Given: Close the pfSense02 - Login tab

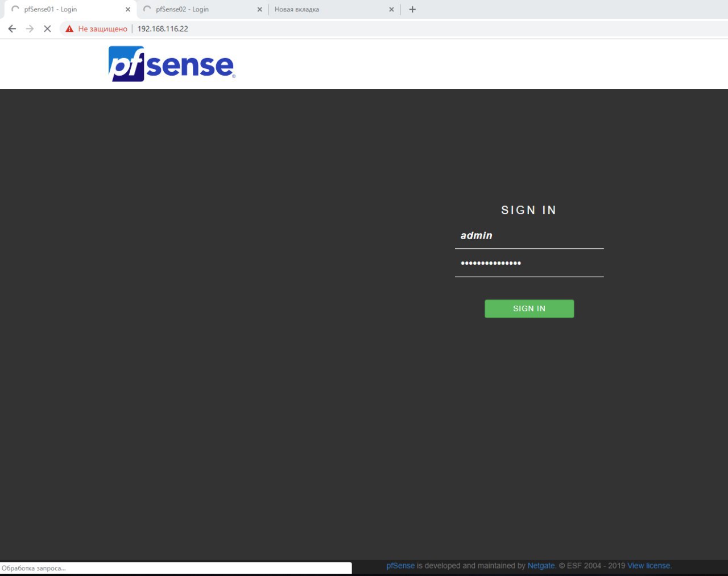Looking at the screenshot, I should (259, 9).
